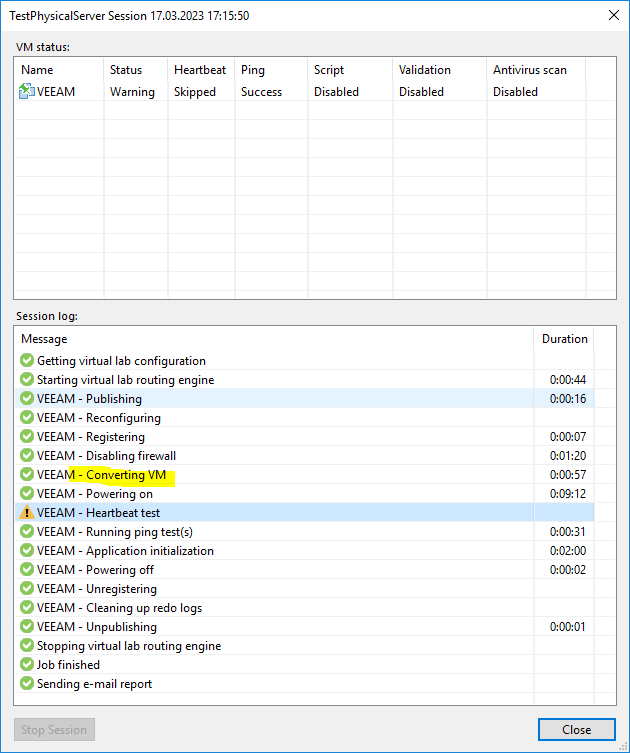Click the Success ping value
This screenshot has height=753, width=630.
pos(261,92)
